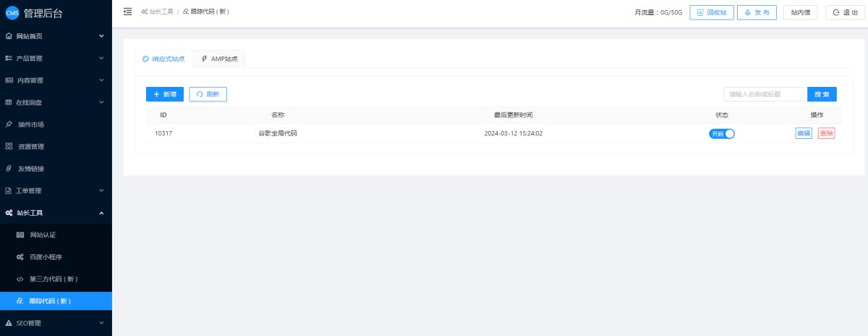Click the 内容管理 sidebar icon

click(9, 80)
